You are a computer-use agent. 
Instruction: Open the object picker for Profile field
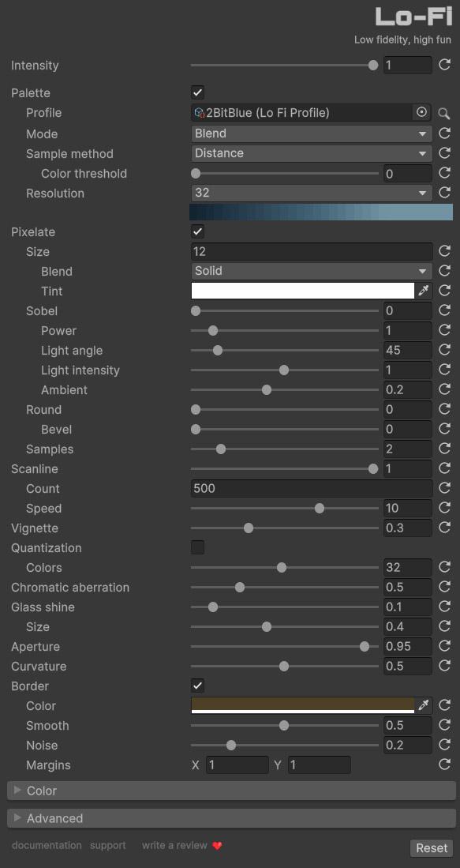422,113
